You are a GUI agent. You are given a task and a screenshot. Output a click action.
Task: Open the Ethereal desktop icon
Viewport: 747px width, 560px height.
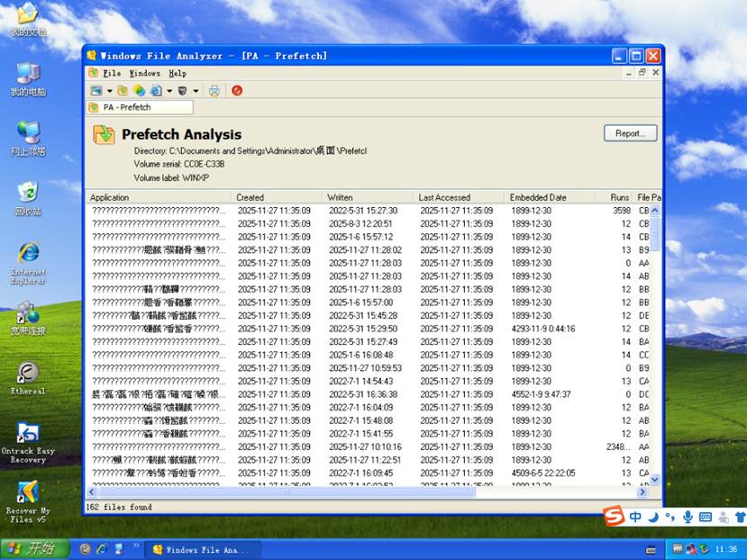click(x=28, y=378)
